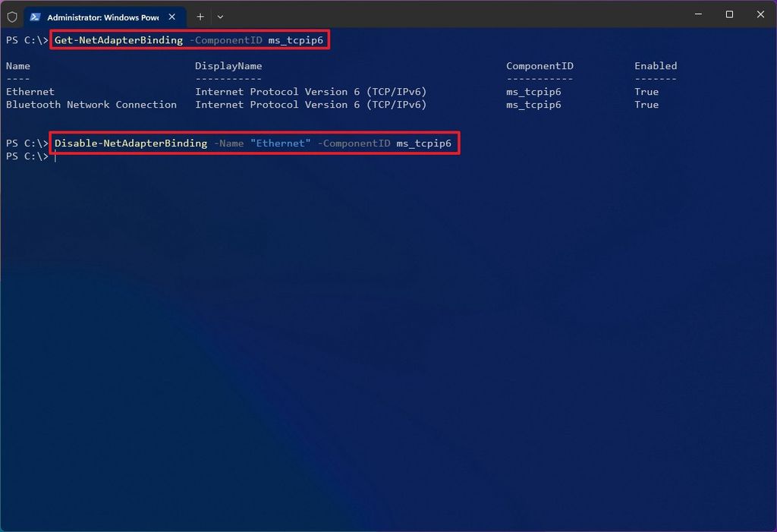Open the new tab dropdown chevron
Screen dimensions: 777x532
tap(220, 17)
